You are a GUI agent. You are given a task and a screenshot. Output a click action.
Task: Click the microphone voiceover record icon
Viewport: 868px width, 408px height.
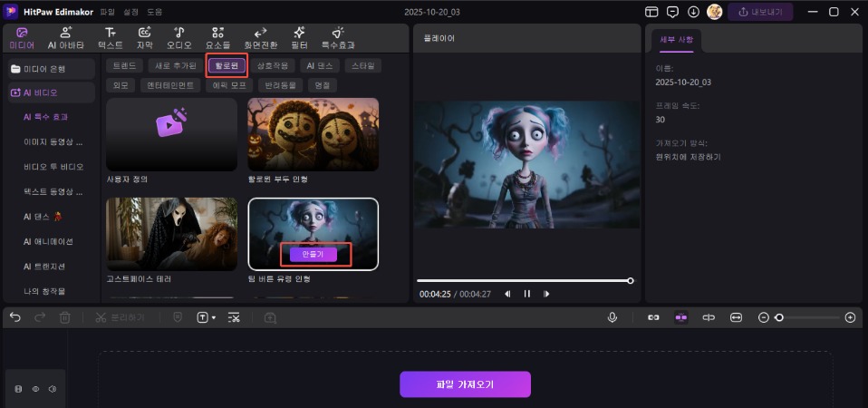click(612, 317)
